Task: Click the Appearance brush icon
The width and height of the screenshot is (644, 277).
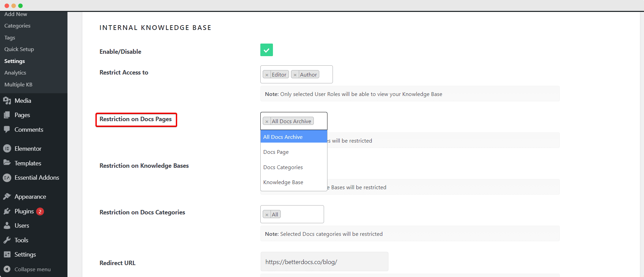Action: pyautogui.click(x=7, y=197)
